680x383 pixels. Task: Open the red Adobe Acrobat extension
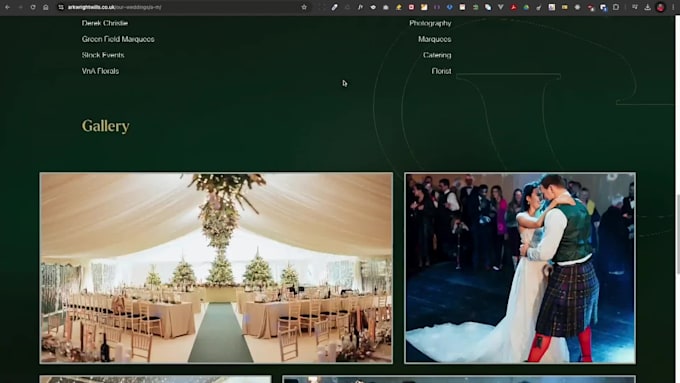click(x=513, y=7)
